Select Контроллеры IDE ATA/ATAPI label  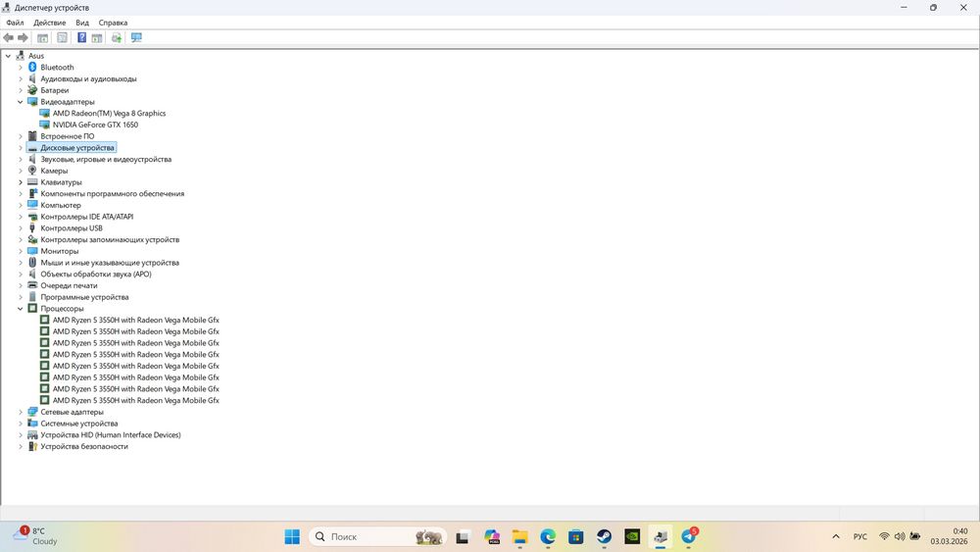[87, 217]
